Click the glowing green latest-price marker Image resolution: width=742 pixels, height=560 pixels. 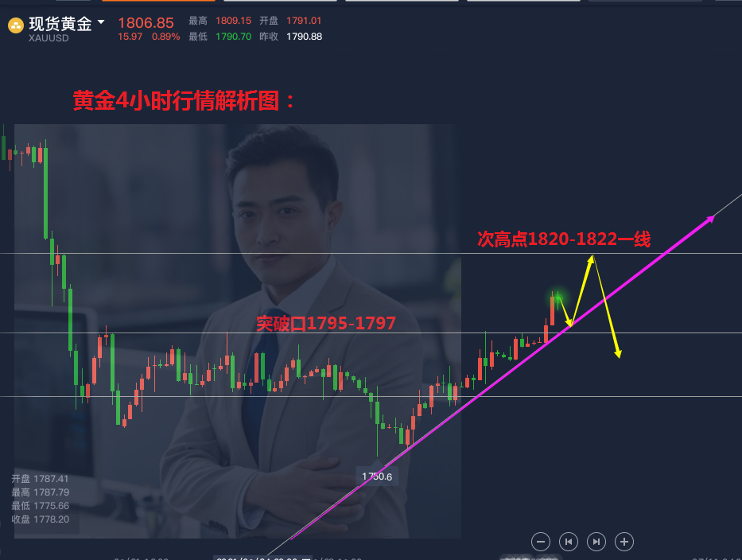pyautogui.click(x=558, y=297)
